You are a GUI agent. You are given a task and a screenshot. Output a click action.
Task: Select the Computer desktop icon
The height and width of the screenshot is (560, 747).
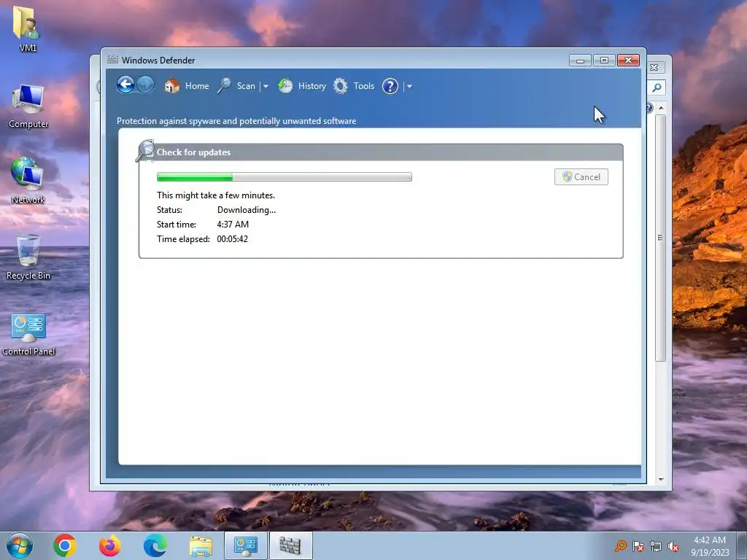tap(28, 106)
